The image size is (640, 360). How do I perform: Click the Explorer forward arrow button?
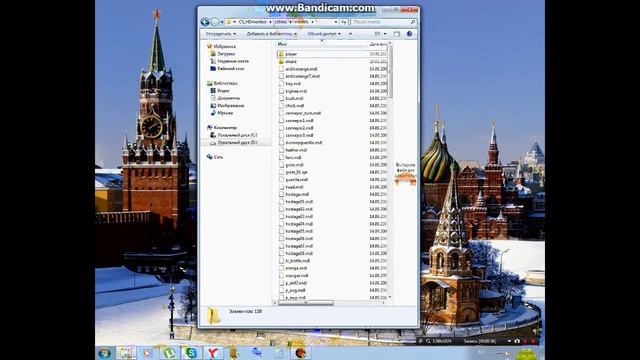click(x=215, y=22)
